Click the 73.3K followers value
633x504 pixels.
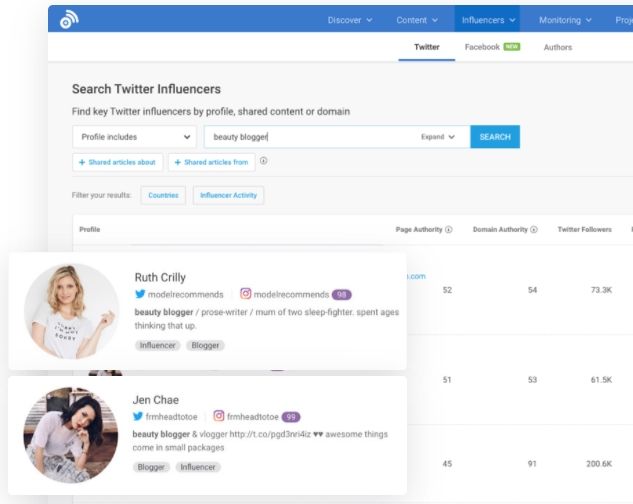[601, 290]
